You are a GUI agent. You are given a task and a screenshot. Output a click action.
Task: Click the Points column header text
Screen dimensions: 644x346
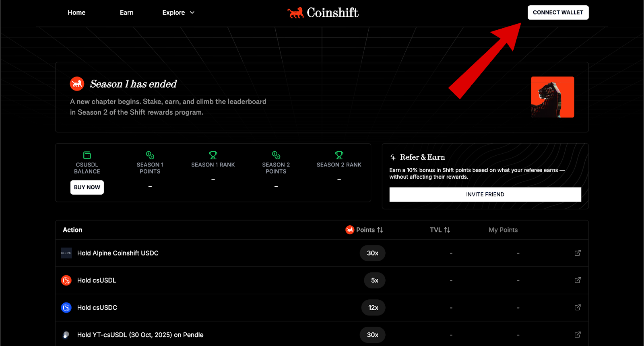pyautogui.click(x=365, y=230)
